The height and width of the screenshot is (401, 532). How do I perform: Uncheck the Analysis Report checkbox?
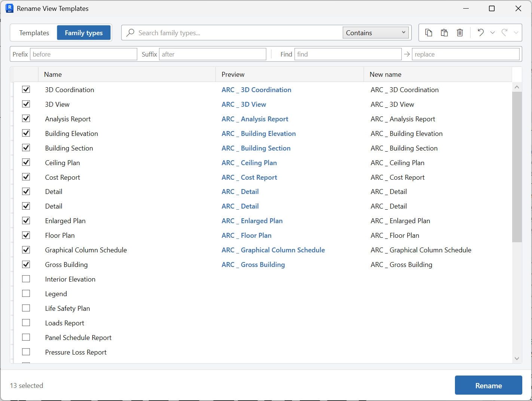(26, 118)
